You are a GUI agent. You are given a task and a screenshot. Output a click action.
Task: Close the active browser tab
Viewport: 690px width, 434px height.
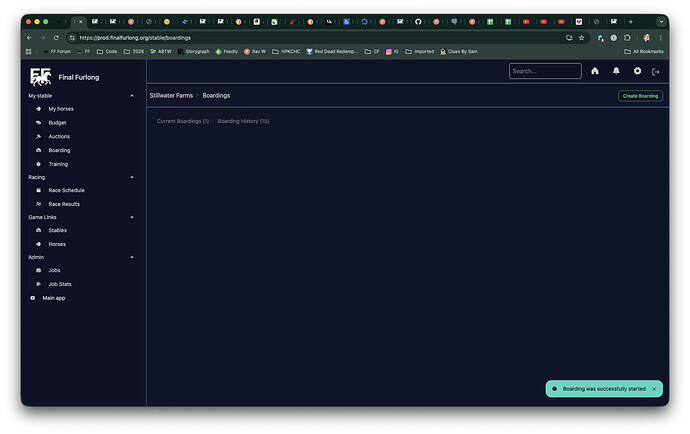pyautogui.click(x=81, y=22)
